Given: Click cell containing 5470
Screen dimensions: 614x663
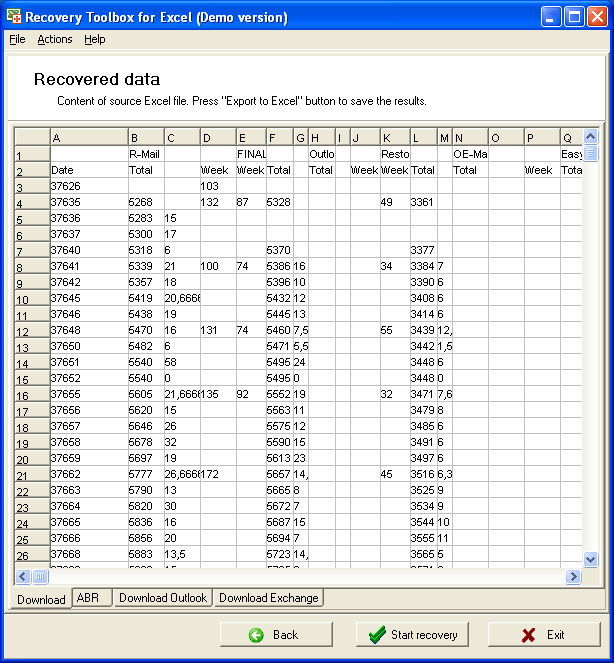Looking at the screenshot, I should pyautogui.click(x=146, y=330).
